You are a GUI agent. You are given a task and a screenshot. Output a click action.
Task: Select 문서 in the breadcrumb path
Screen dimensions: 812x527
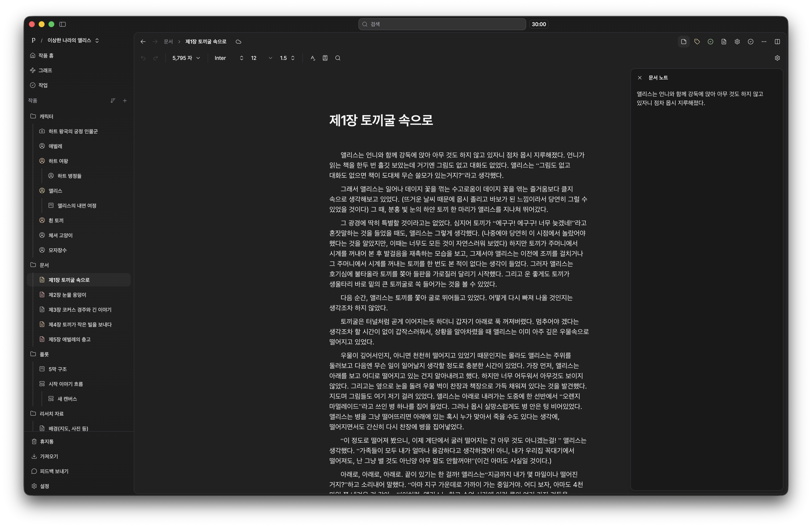[x=168, y=41]
